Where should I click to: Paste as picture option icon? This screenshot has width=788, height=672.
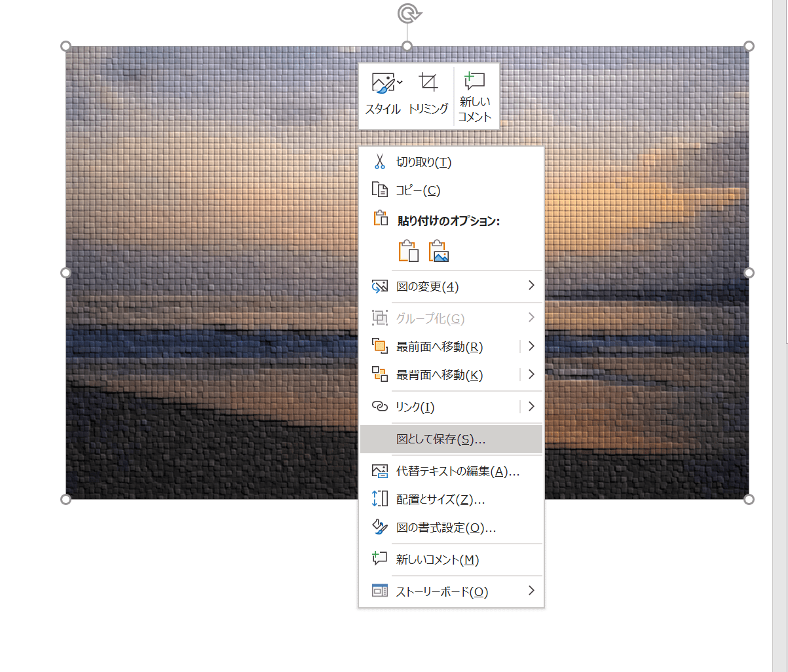click(x=439, y=251)
